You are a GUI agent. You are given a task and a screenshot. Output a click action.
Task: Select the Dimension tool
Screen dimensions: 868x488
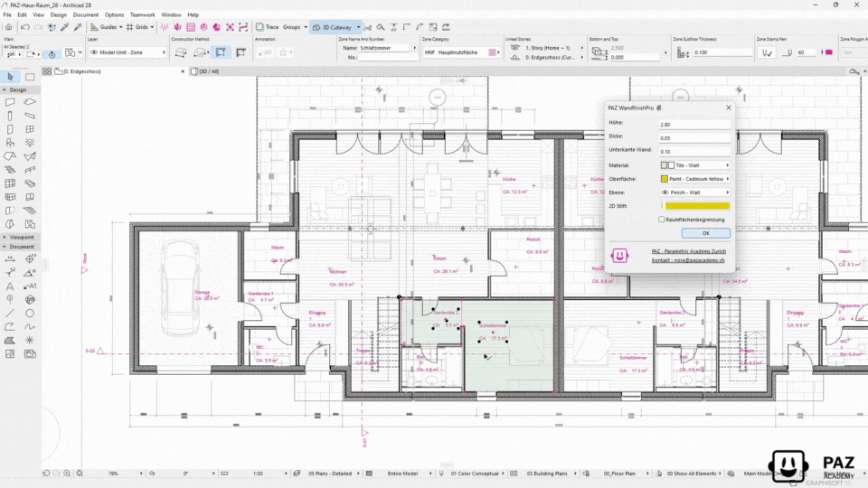point(10,259)
